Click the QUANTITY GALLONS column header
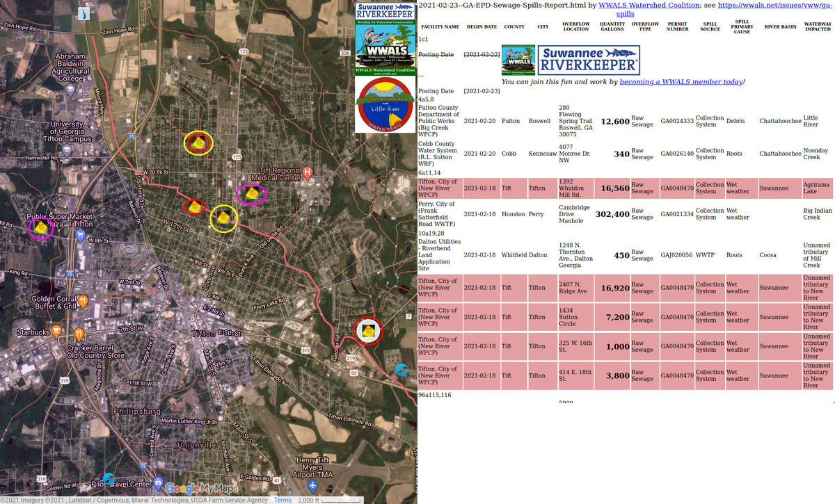Viewport: 835px width, 504px height. coord(612,26)
